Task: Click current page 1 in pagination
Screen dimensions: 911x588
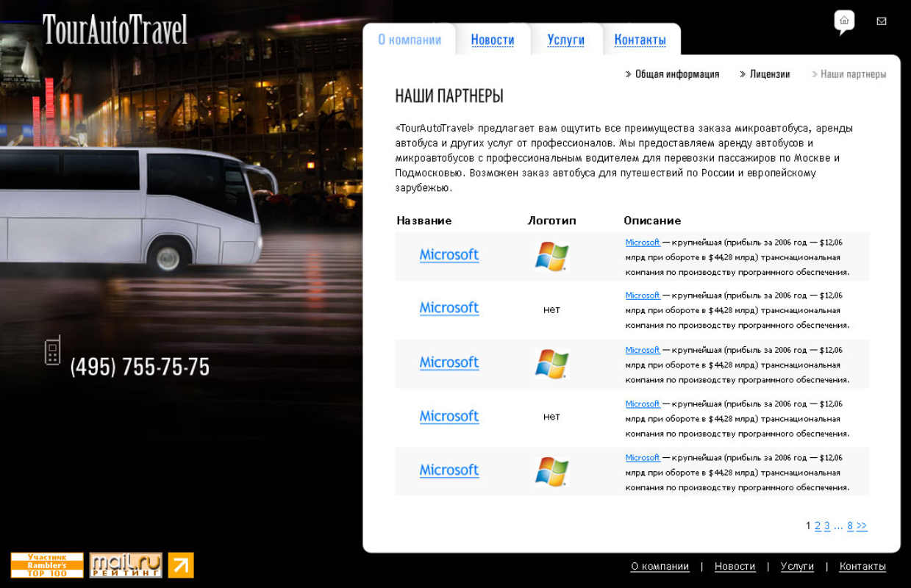Action: coord(808,526)
